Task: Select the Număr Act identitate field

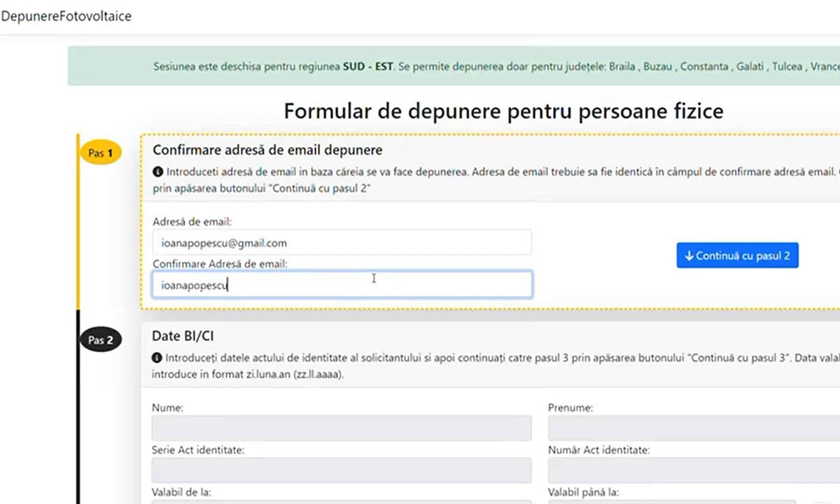Action: [693, 470]
